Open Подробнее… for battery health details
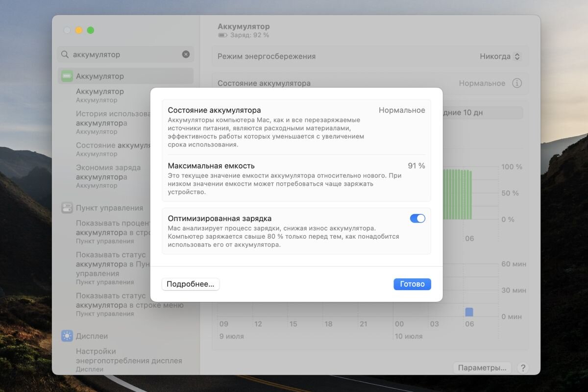Image resolution: width=588 pixels, height=392 pixels. [x=191, y=284]
